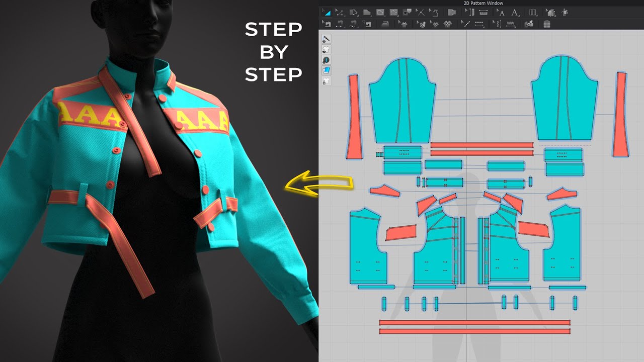
Task: Click the checkered shirt graphic tool
Action: (448, 24)
